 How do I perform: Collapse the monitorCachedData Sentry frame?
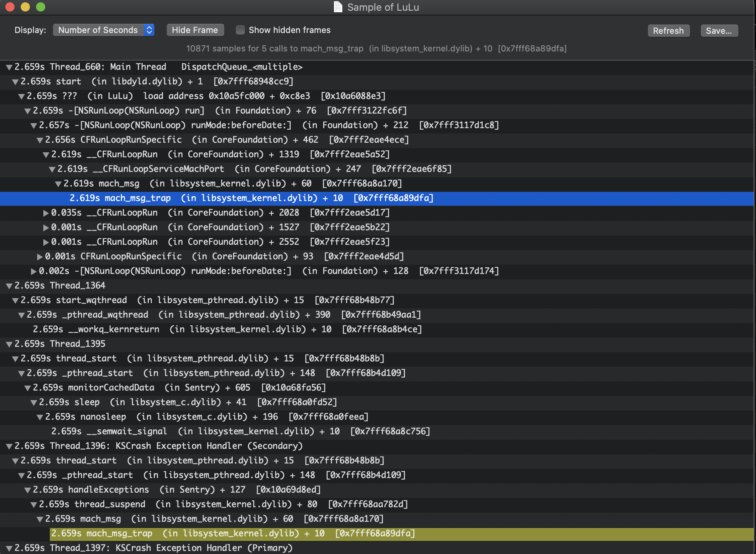[27, 387]
